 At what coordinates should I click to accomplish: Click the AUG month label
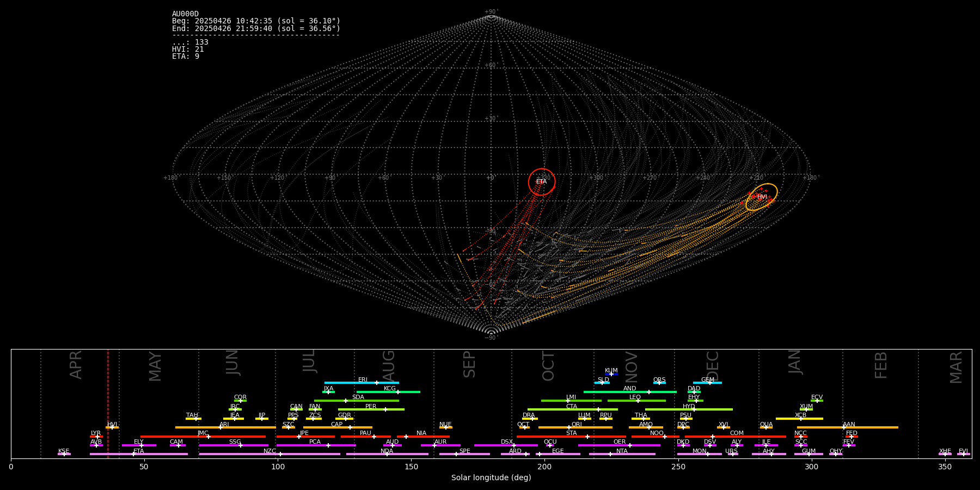pyautogui.click(x=389, y=365)
